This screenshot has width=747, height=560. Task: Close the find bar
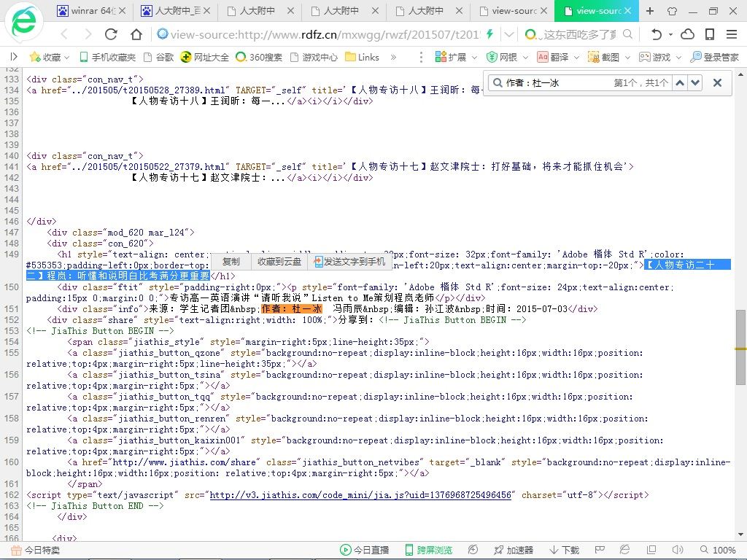click(x=718, y=83)
